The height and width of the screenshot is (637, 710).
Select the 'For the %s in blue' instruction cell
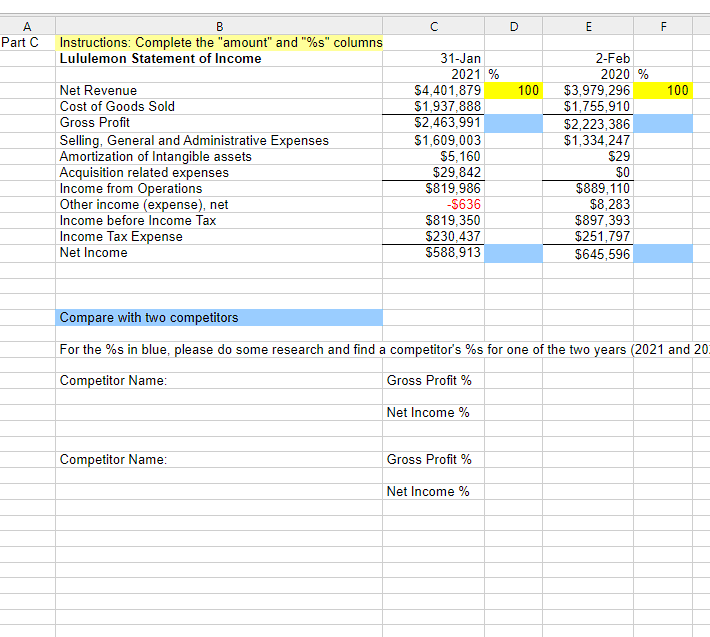384,350
